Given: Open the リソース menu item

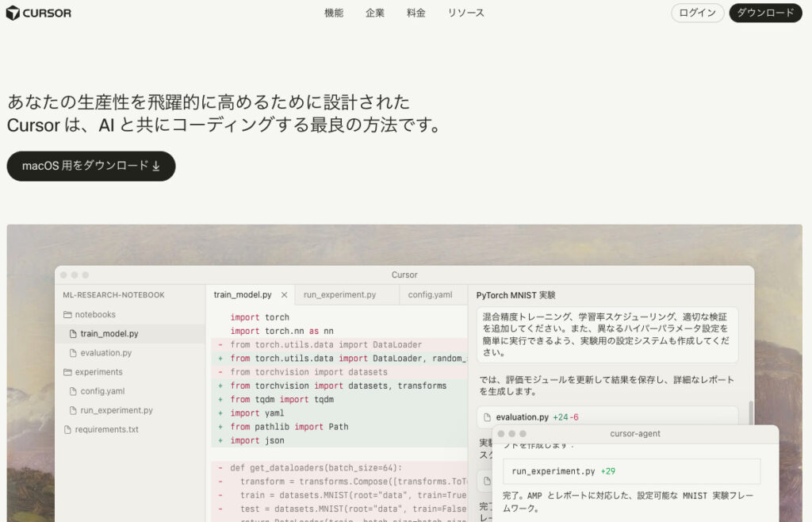Looking at the screenshot, I should point(465,13).
